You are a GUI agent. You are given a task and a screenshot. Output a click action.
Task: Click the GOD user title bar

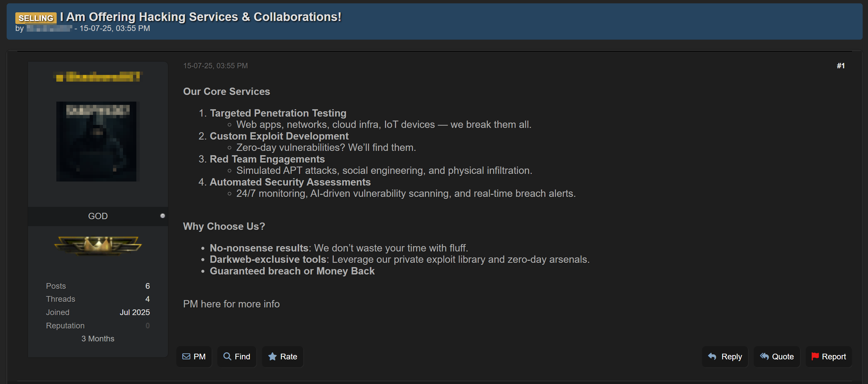[x=98, y=216]
